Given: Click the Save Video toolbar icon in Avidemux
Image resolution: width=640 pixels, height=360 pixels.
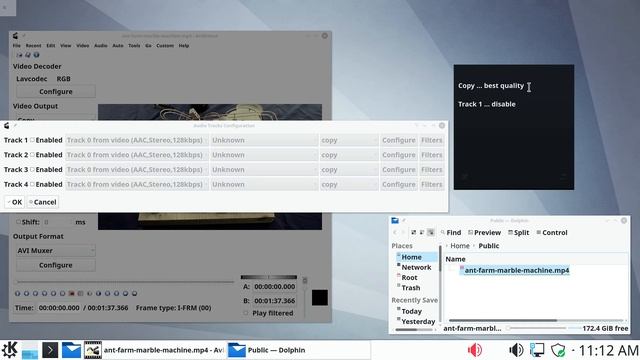Looking at the screenshot, I should [x=28, y=55].
